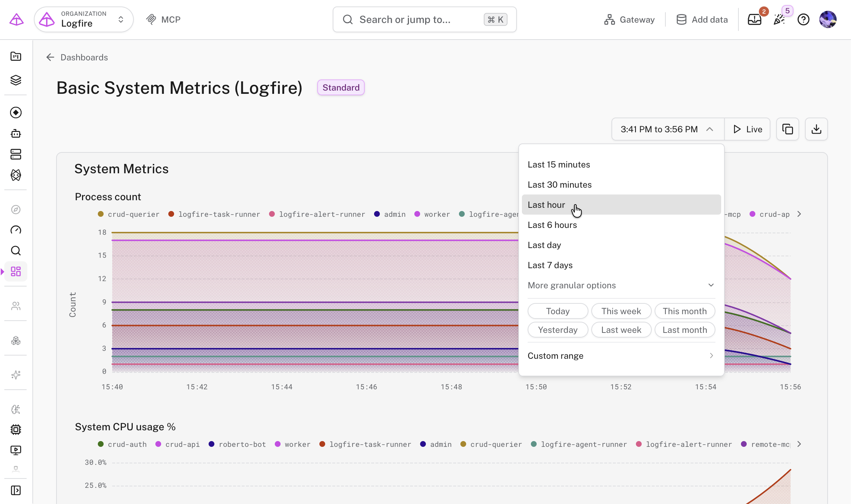This screenshot has height=504, width=851.
Task: Collapse the sidebar with the bottom panel icon
Action: coord(16,490)
